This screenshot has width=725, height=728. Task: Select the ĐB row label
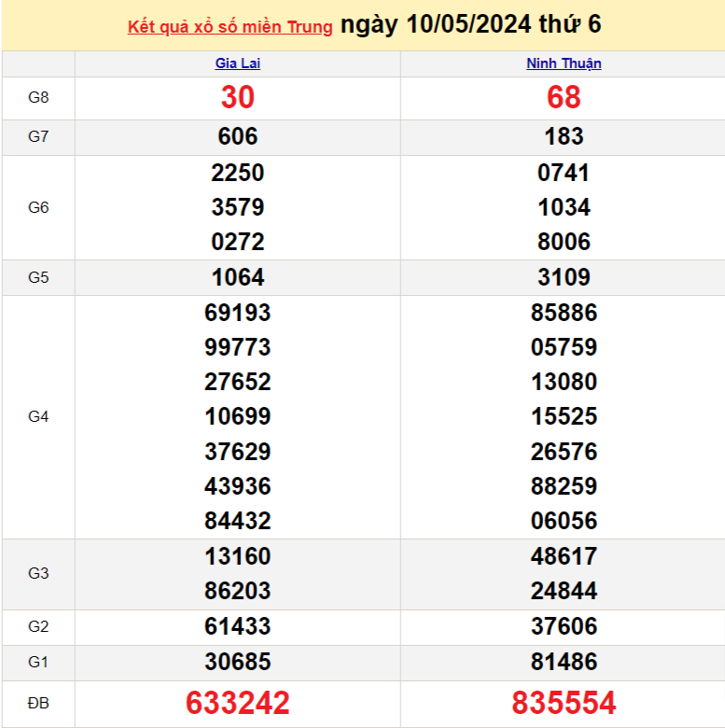pos(38,704)
